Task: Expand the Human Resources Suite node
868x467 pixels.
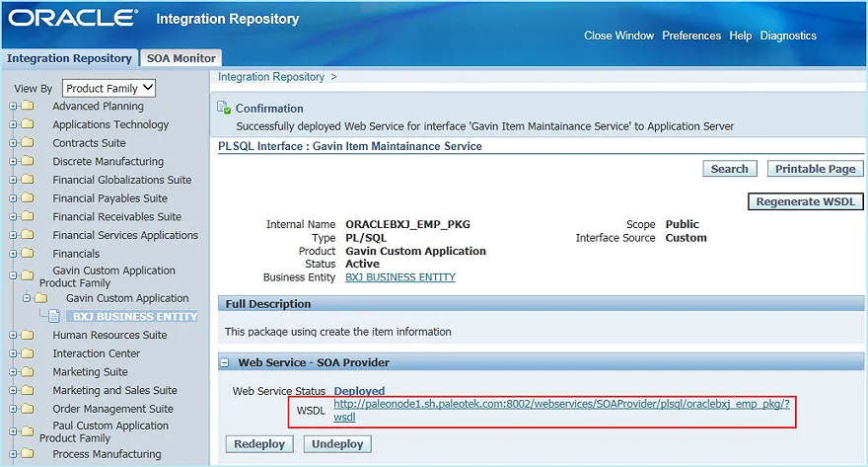Action: (13, 335)
